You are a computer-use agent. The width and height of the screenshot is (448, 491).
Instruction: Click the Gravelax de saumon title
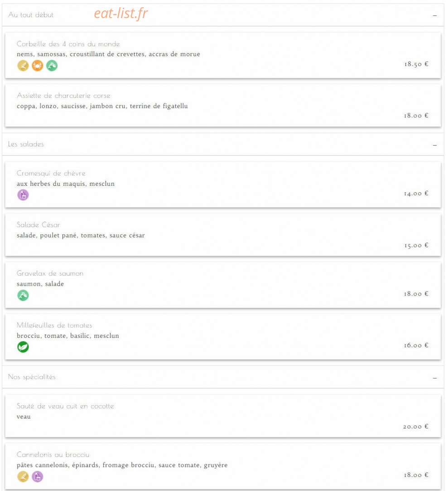(x=50, y=273)
